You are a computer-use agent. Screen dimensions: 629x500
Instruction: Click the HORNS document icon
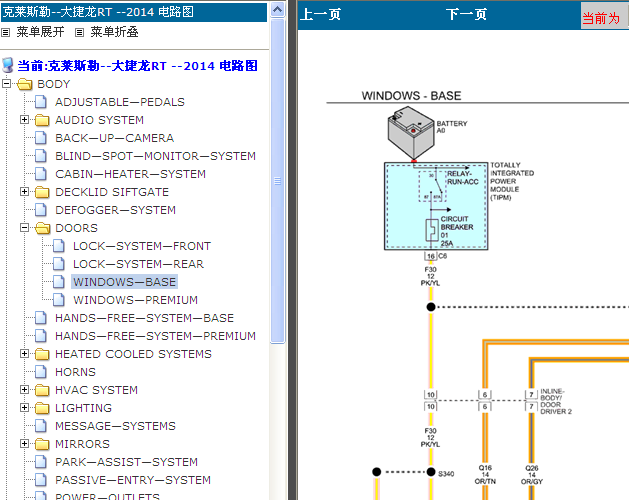(x=41, y=372)
